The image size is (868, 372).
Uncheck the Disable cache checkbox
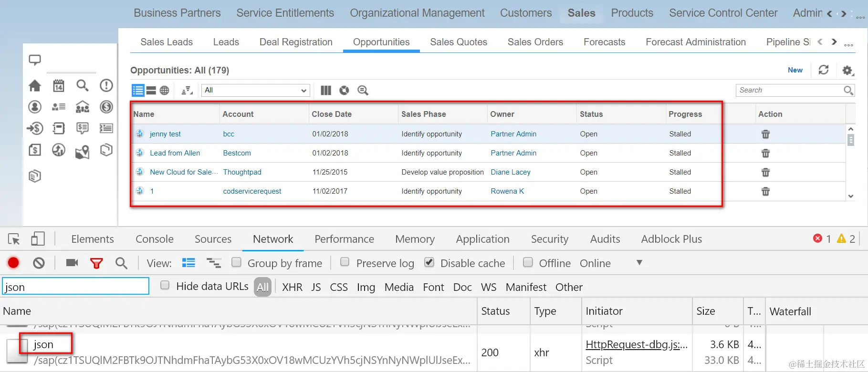tap(429, 262)
